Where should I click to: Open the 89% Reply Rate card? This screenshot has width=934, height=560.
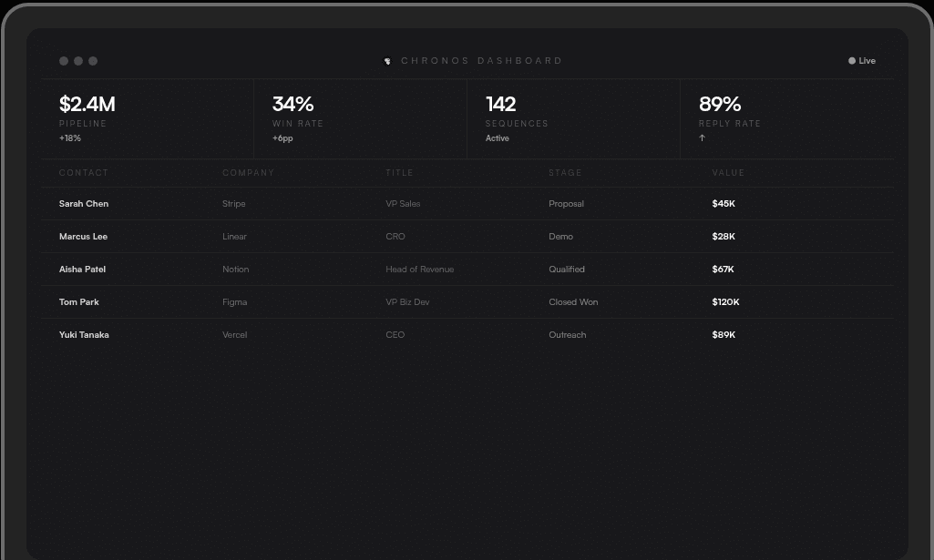(787, 119)
